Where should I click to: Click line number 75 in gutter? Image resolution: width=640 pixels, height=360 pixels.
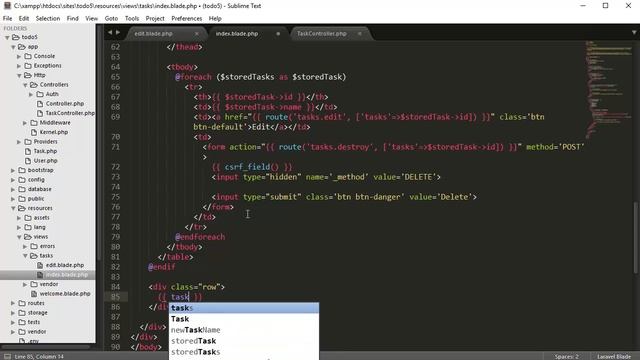coord(116,197)
